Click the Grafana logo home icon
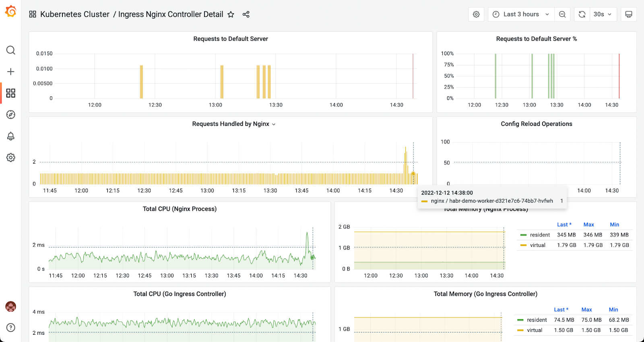Image resolution: width=644 pixels, height=342 pixels. coord(11,12)
